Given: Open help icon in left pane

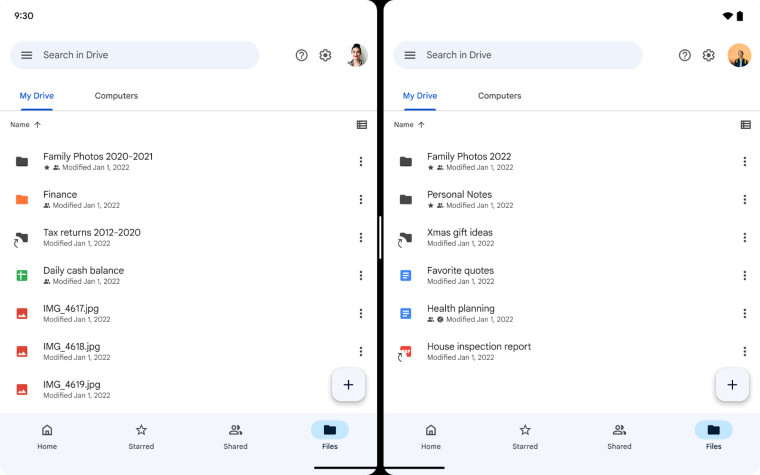Looking at the screenshot, I should (301, 55).
